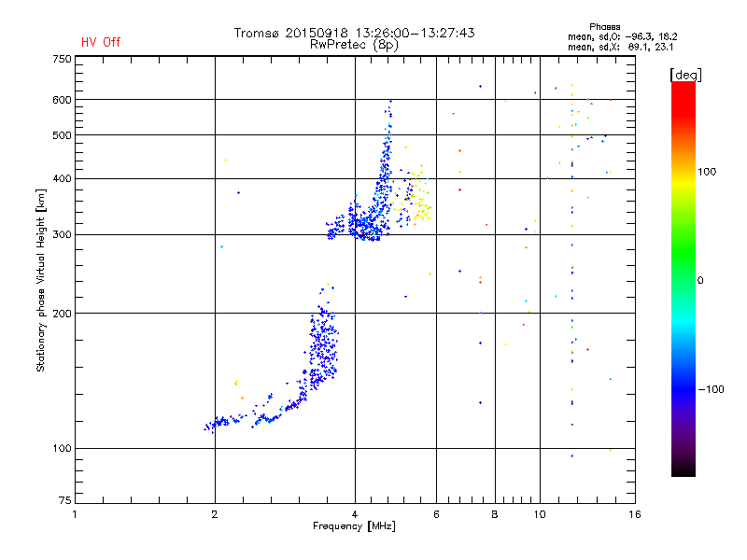Click the 600 tick label on the height axis
Screen dimensions: 747x560
coord(62,100)
